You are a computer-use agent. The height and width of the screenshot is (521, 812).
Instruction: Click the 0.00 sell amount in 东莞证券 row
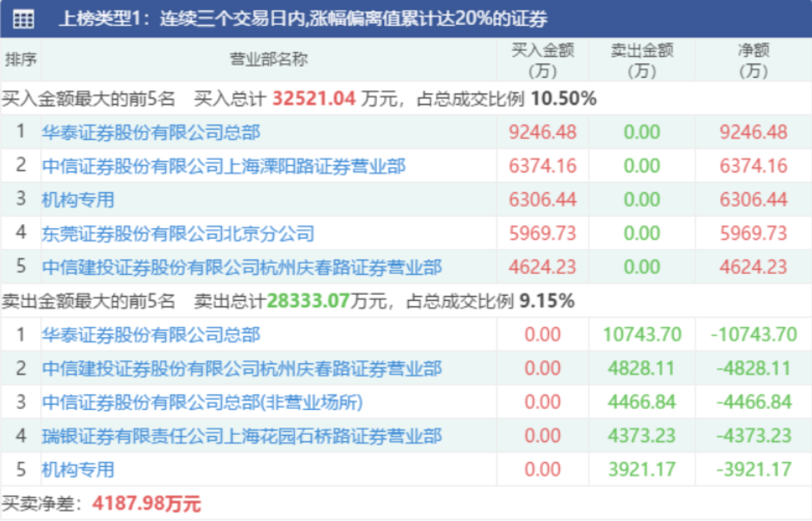pyautogui.click(x=642, y=234)
